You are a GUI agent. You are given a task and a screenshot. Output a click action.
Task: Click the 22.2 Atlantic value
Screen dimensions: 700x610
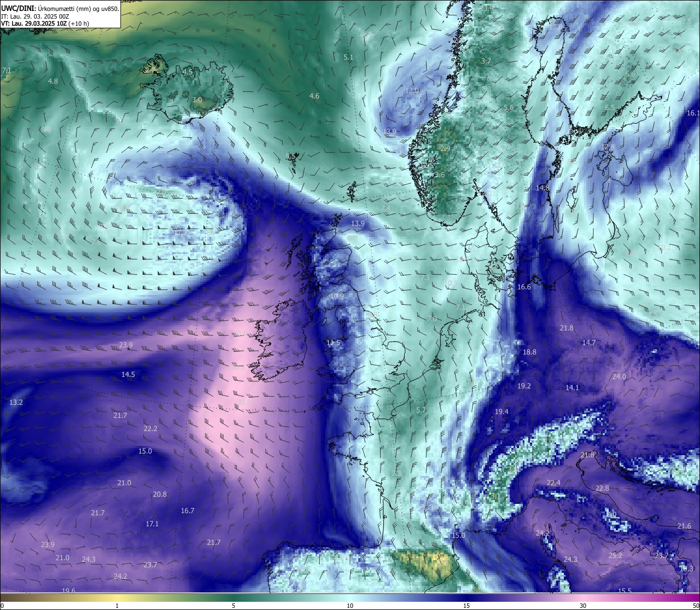(150, 428)
